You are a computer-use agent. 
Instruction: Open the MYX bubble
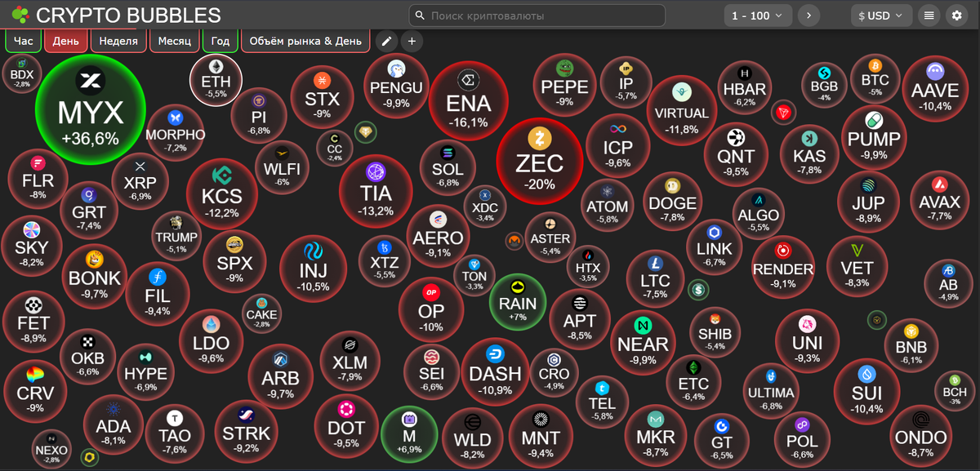point(91,109)
